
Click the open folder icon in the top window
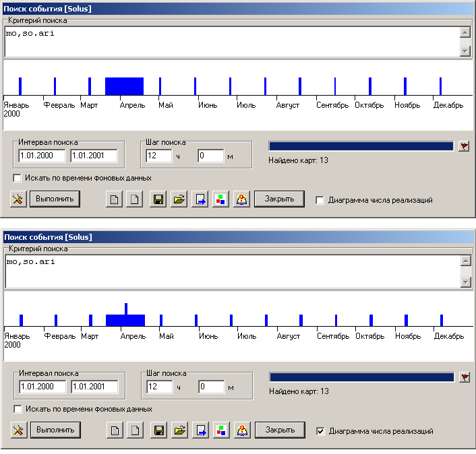click(179, 200)
